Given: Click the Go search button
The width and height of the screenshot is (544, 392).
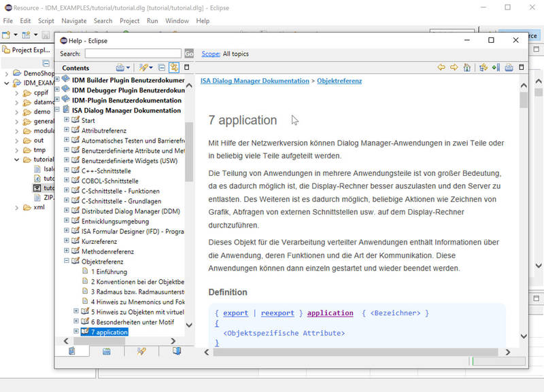Looking at the screenshot, I should coord(189,54).
